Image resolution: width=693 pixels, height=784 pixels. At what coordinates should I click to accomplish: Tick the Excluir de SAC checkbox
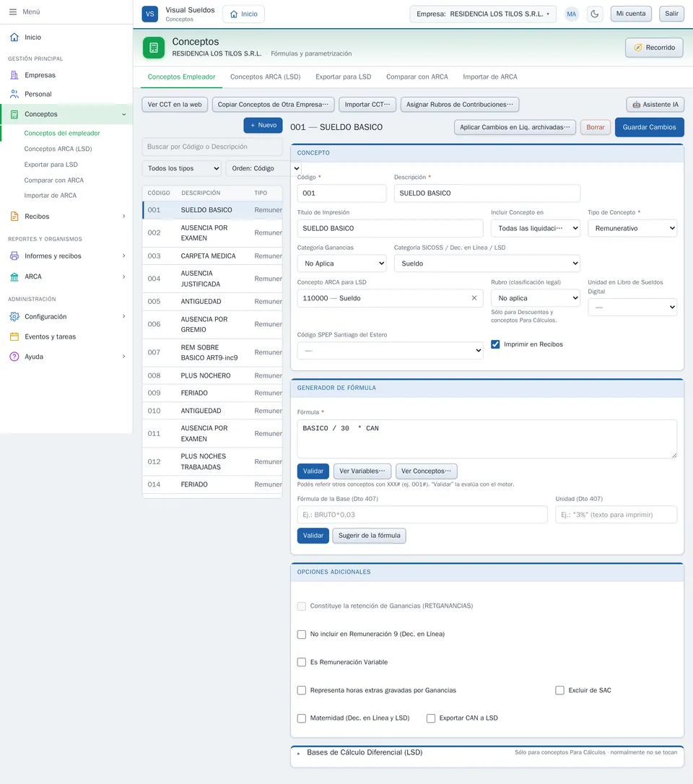(x=560, y=690)
